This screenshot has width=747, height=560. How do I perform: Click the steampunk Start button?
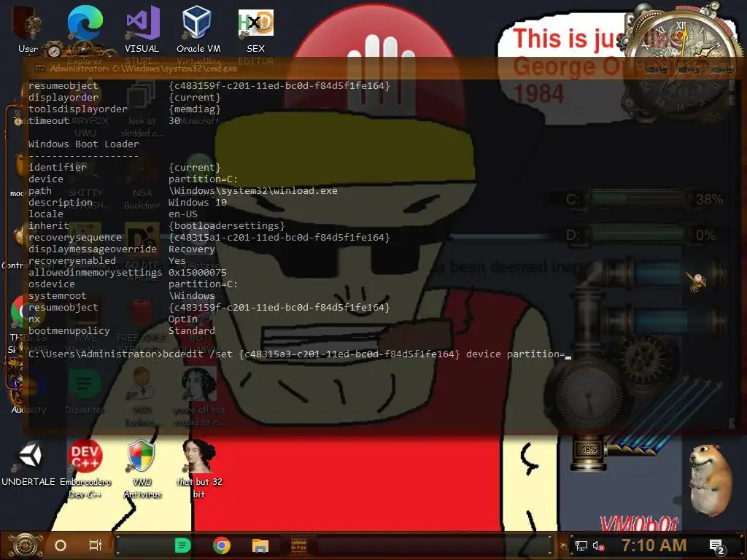[26, 545]
